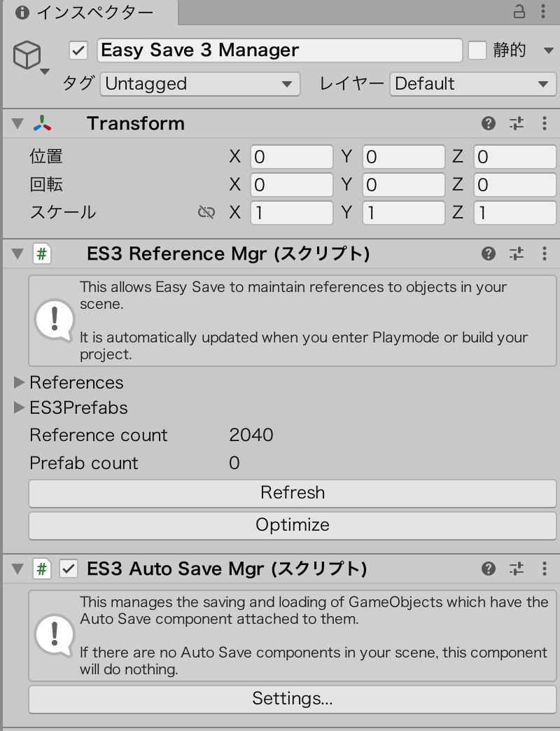Open ES3 Auto Save Mgr help
560x731 pixels.
489,569
